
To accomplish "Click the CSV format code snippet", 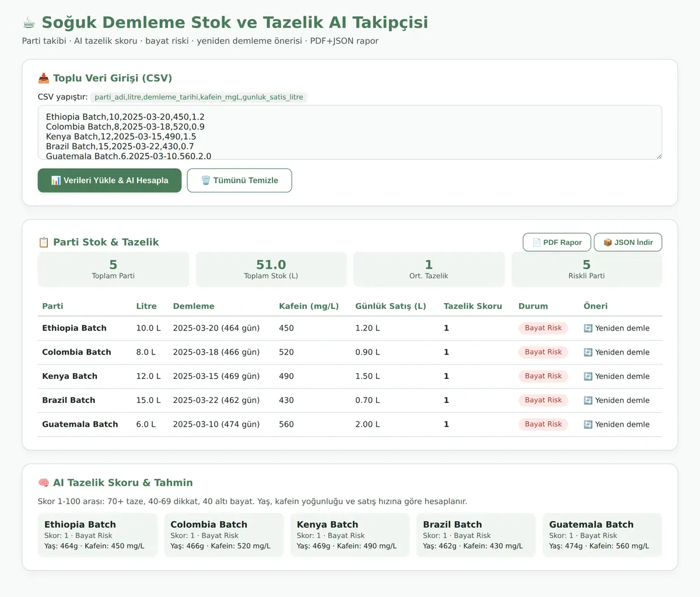I will [199, 97].
